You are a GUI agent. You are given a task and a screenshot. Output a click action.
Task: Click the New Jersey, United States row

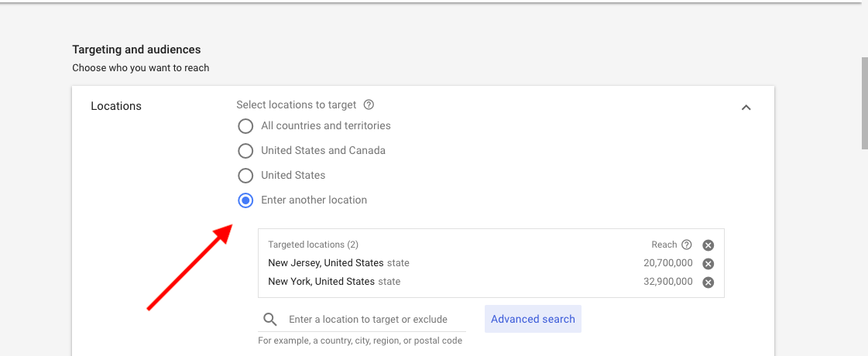click(x=491, y=263)
